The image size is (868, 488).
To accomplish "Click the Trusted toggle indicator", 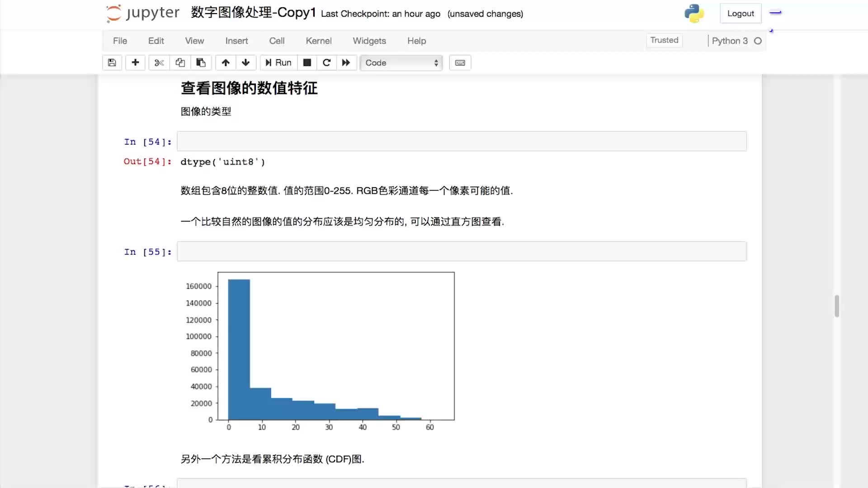I will click(x=664, y=40).
